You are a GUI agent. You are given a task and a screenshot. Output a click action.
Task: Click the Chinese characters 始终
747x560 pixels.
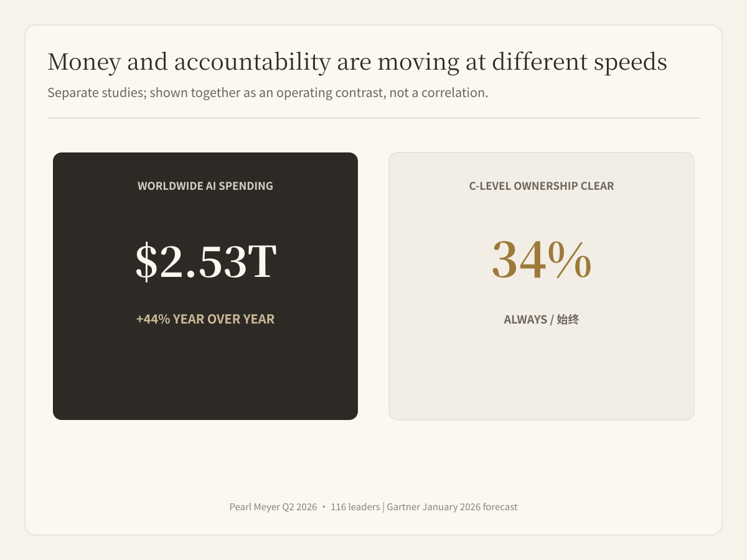[x=568, y=320]
